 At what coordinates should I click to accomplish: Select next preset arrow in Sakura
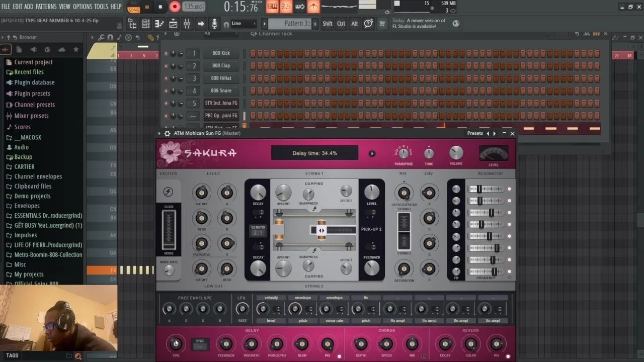(x=495, y=133)
